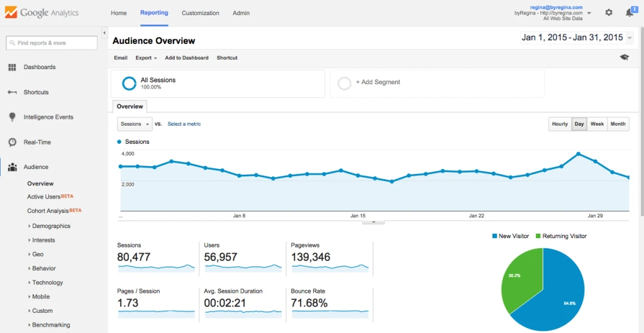The height and width of the screenshot is (333, 644).
Task: Click the Email button
Action: click(x=121, y=58)
